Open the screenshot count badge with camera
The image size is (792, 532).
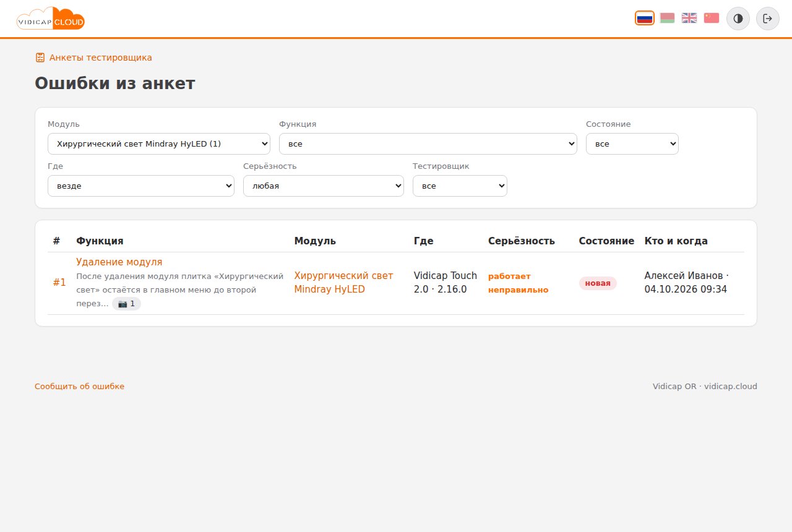click(x=126, y=304)
